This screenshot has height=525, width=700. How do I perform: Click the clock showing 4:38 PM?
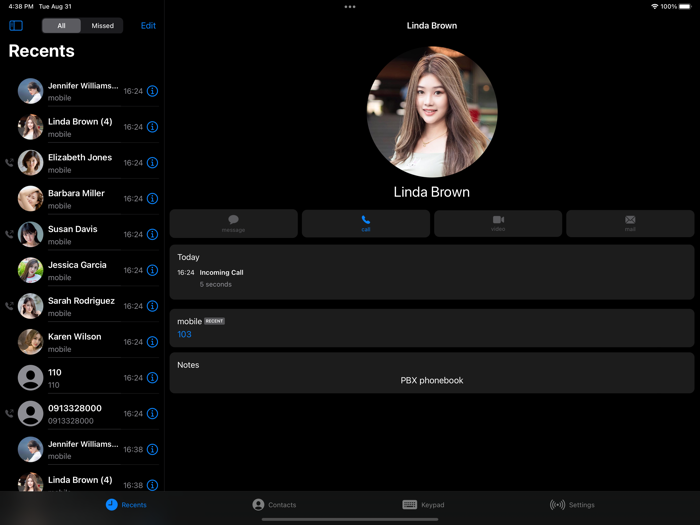[21, 6]
